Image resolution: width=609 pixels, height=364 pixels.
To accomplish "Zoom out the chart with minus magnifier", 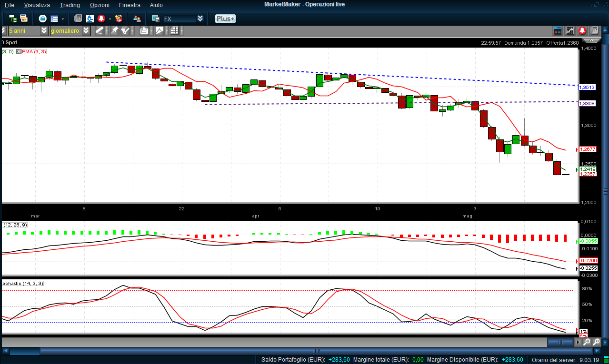I will pos(587,342).
